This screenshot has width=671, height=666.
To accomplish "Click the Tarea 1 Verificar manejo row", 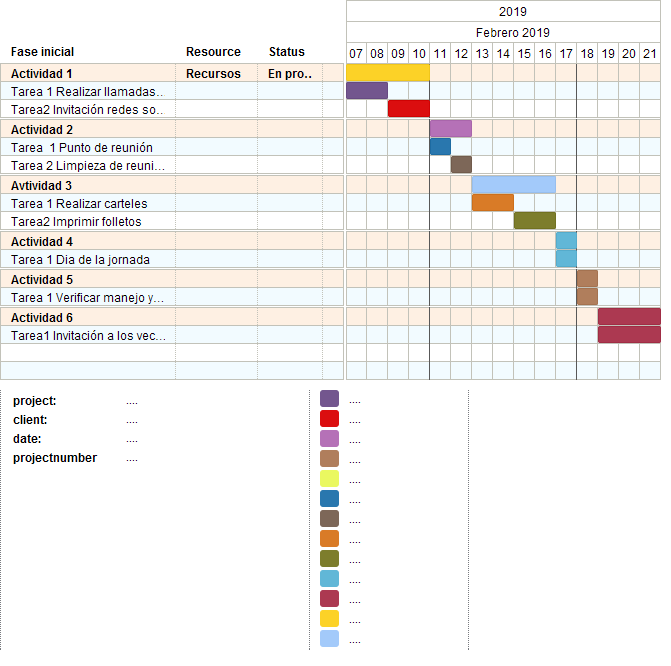I will click(87, 298).
